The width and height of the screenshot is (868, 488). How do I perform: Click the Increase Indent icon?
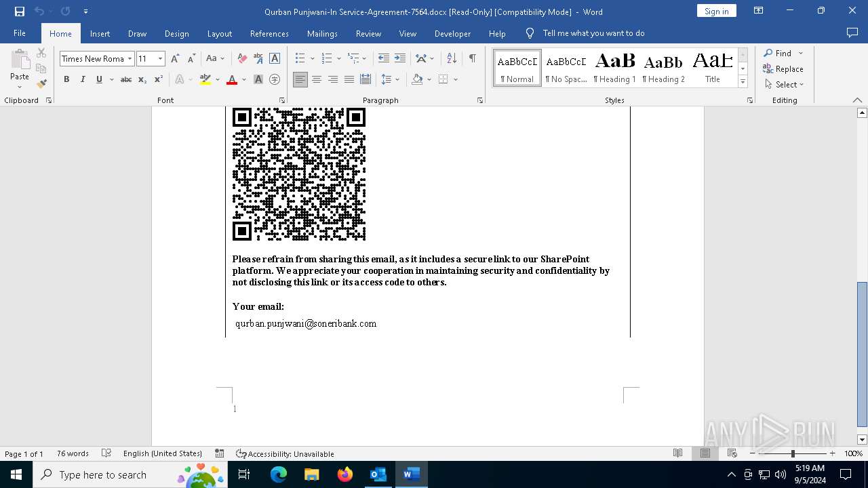click(400, 58)
